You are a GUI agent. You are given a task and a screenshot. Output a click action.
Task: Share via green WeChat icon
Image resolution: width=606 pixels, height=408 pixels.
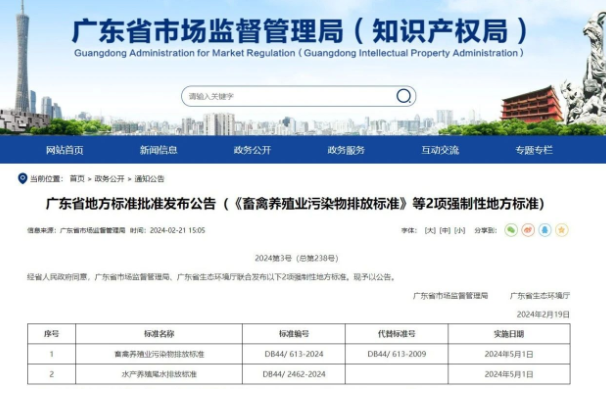(511, 230)
